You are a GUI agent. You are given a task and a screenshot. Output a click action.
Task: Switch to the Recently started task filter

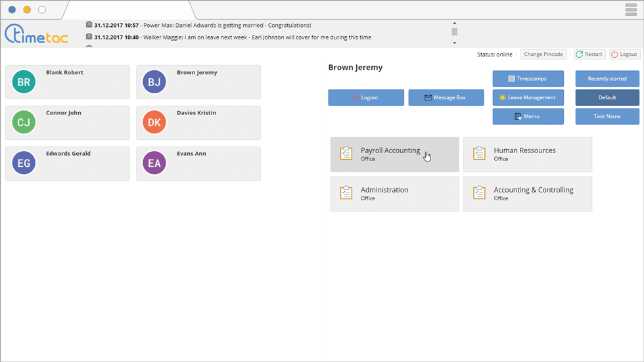tap(607, 79)
